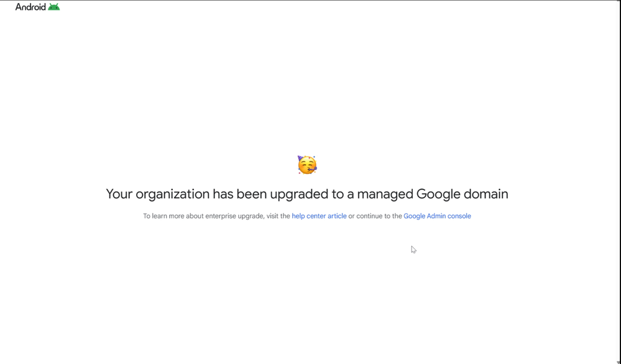The width and height of the screenshot is (621, 364).
Task: Click "visit the" before the help link
Action: coord(278,216)
